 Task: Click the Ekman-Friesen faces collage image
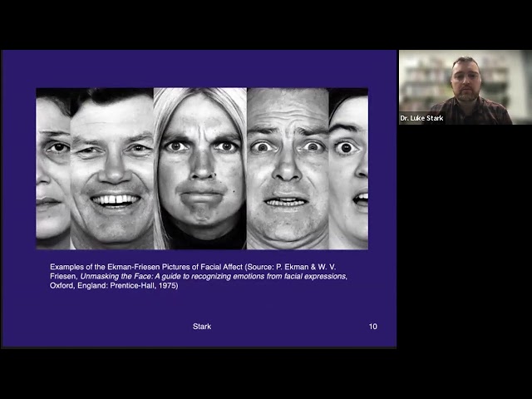[202, 169]
